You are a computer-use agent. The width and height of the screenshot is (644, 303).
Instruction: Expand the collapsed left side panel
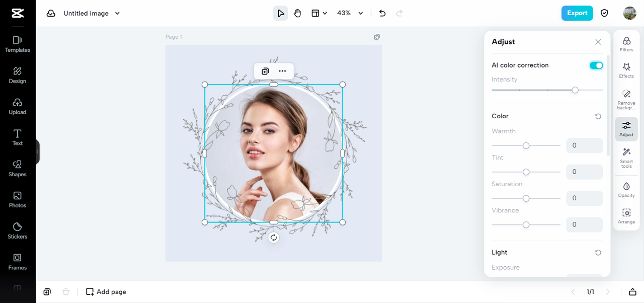[x=37, y=151]
